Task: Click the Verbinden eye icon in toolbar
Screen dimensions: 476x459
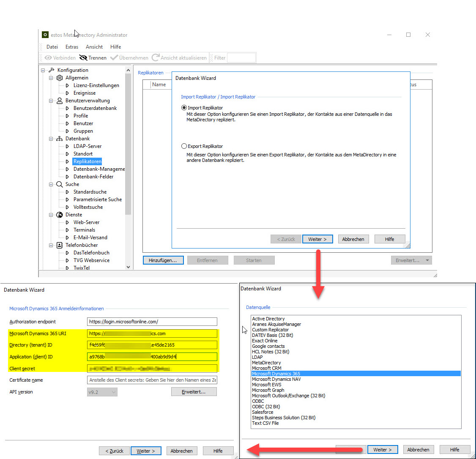Action: click(48, 58)
